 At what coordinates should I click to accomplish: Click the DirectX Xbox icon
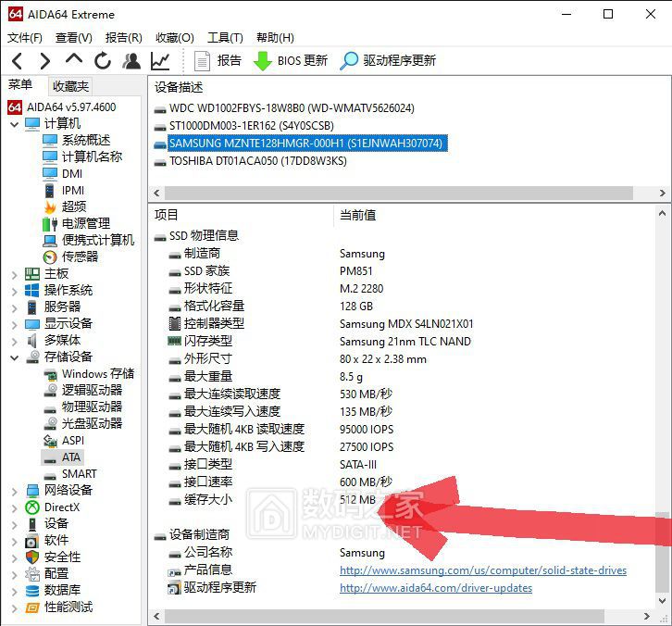coord(32,507)
